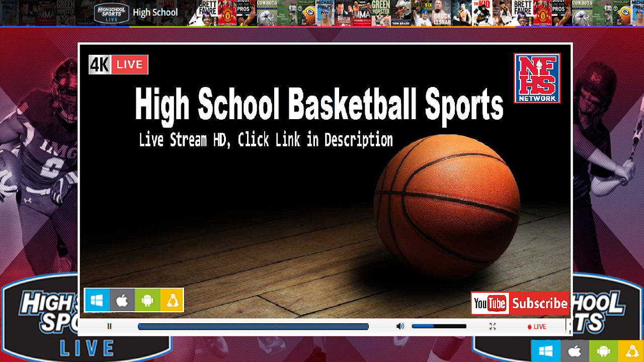Image resolution: width=644 pixels, height=362 pixels.
Task: Open the High School Sports Live header logo
Action: click(112, 13)
